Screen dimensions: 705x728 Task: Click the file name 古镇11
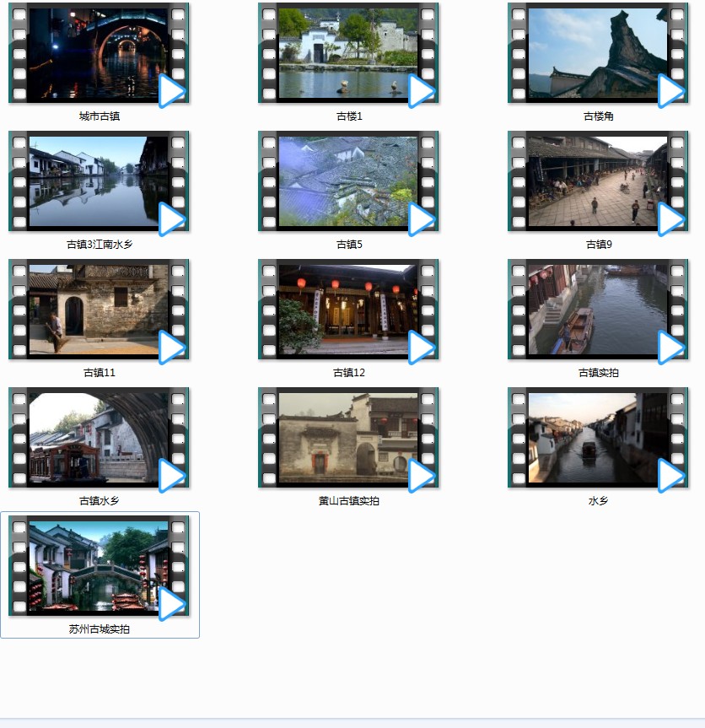[x=100, y=373]
